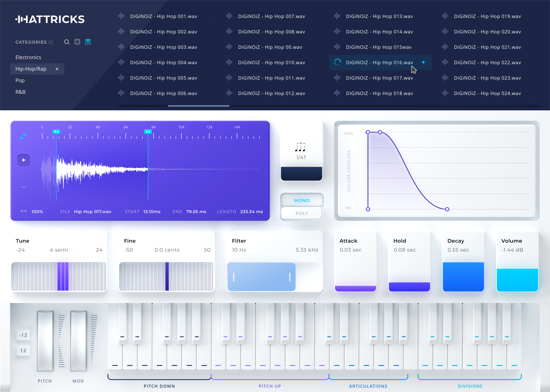Image resolution: width=550 pixels, height=392 pixels.
Task: Click the envelope end point at 0%
Action: (447, 209)
